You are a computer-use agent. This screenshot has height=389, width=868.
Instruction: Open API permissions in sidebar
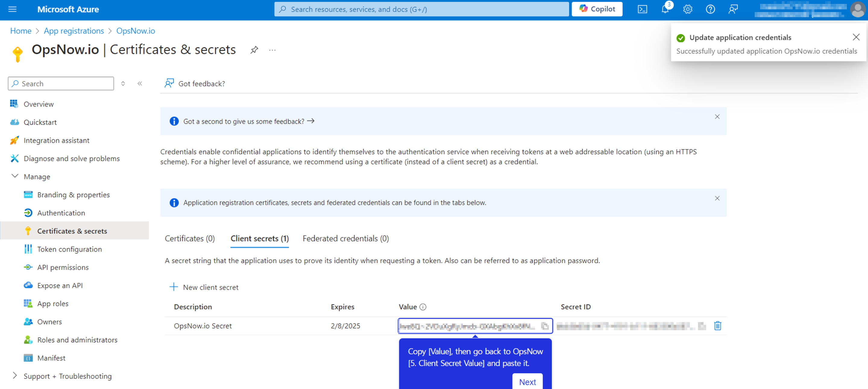[63, 267]
